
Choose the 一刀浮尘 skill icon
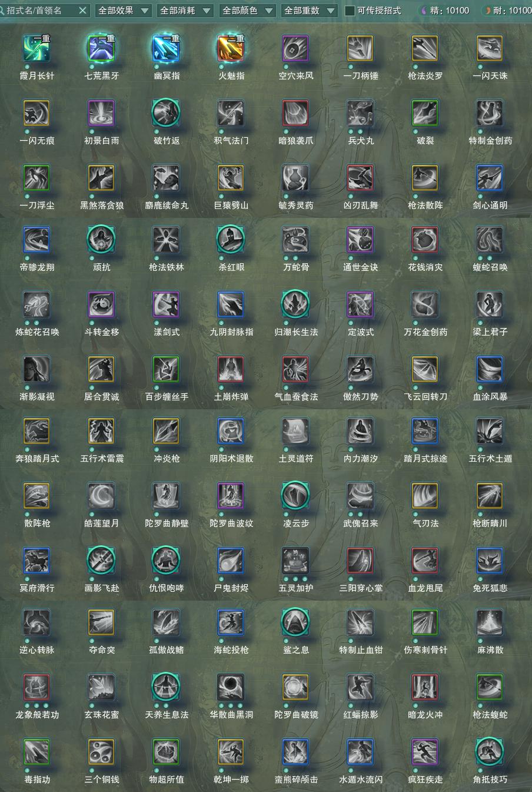click(37, 178)
